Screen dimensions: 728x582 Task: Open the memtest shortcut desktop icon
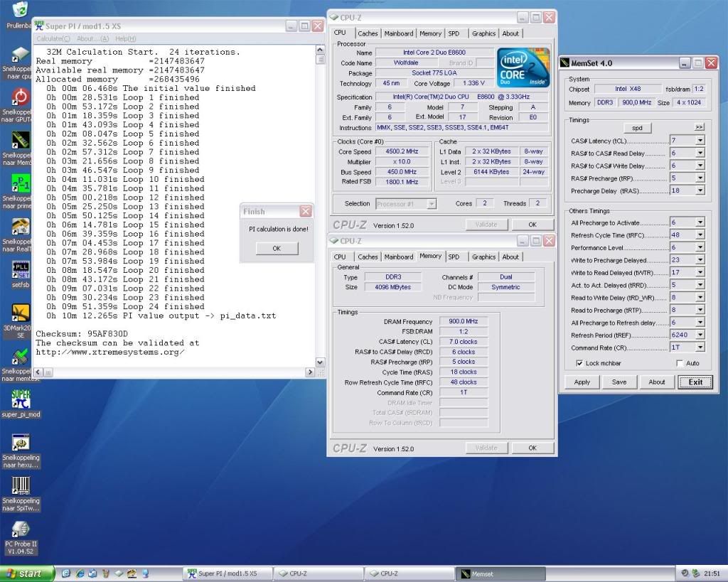[x=21, y=357]
